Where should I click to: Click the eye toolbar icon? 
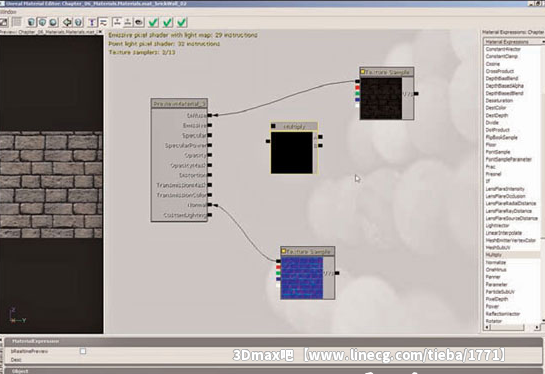(x=139, y=22)
